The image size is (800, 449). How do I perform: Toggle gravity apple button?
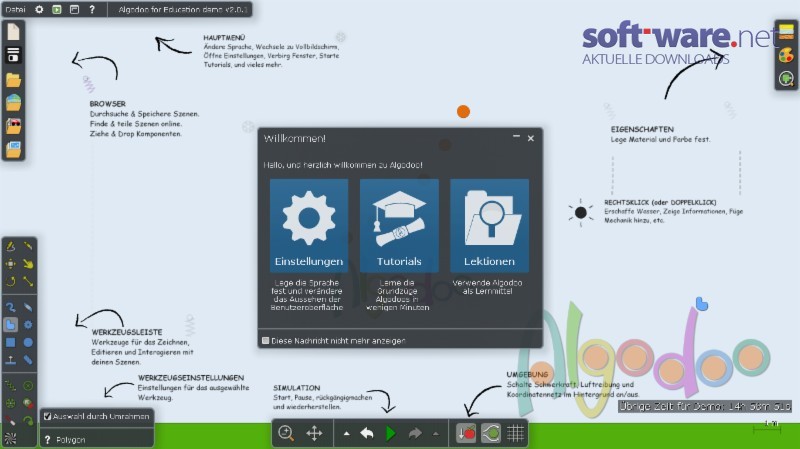466,433
